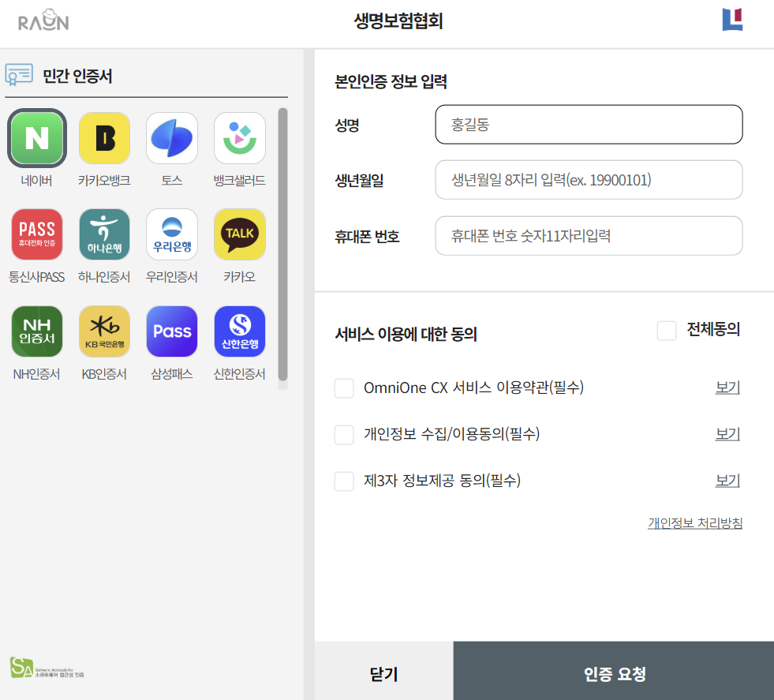The height and width of the screenshot is (700, 774).
Task: Click the 전체동의 label text
Action: point(714,329)
